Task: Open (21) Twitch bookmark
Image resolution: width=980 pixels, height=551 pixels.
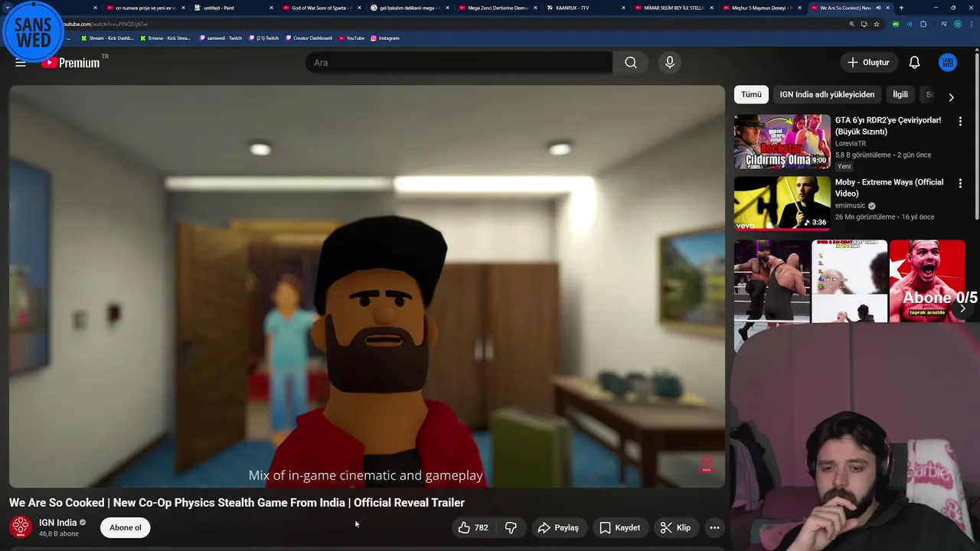Action: click(x=264, y=37)
